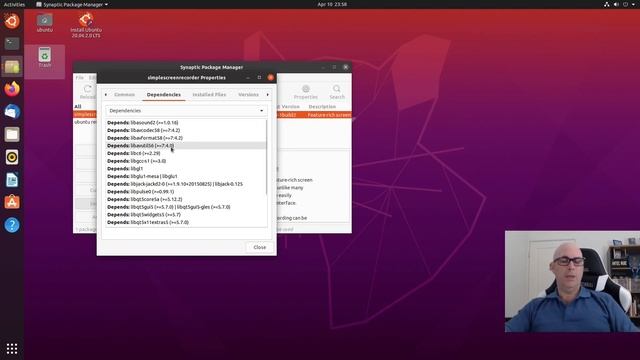Click Search icon in Synaptic toolbar

pyautogui.click(x=337, y=92)
